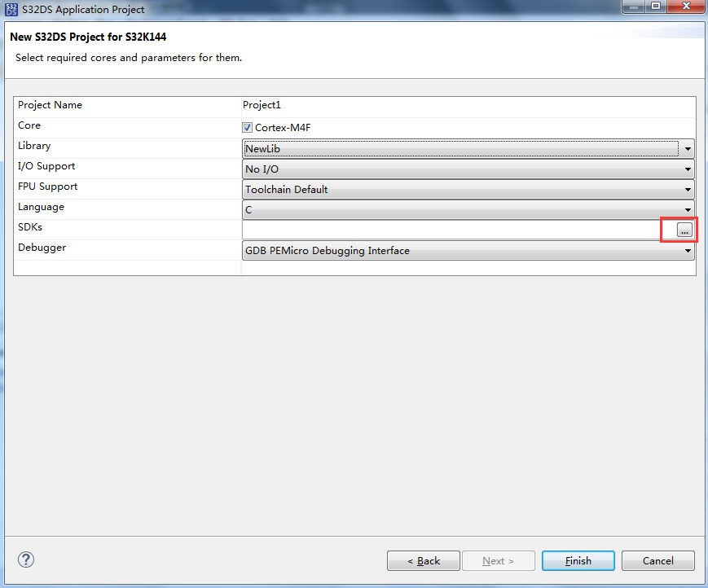Go back with the Back button
The image size is (708, 588).
[424, 560]
